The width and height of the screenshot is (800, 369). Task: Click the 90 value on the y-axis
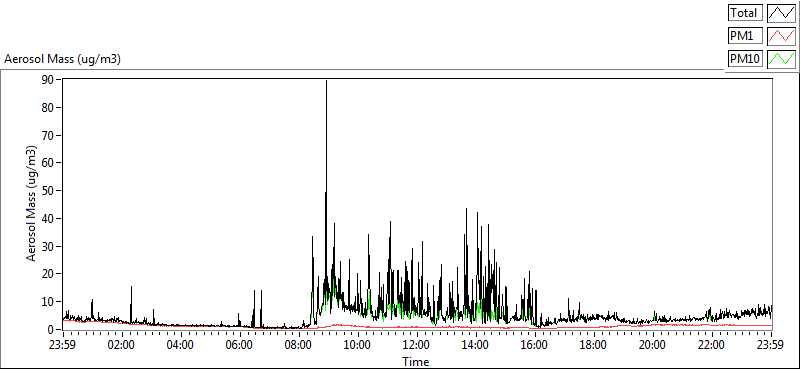[48, 80]
